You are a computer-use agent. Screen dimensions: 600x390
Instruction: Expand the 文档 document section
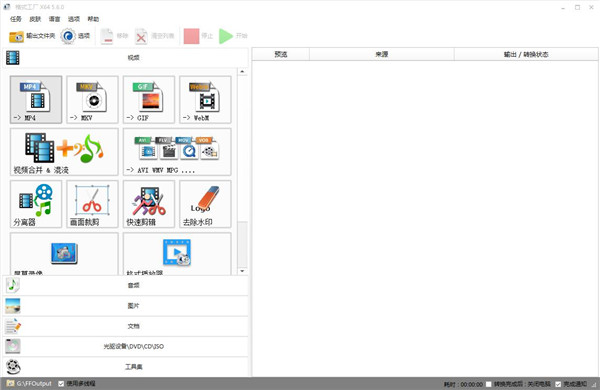coord(126,326)
